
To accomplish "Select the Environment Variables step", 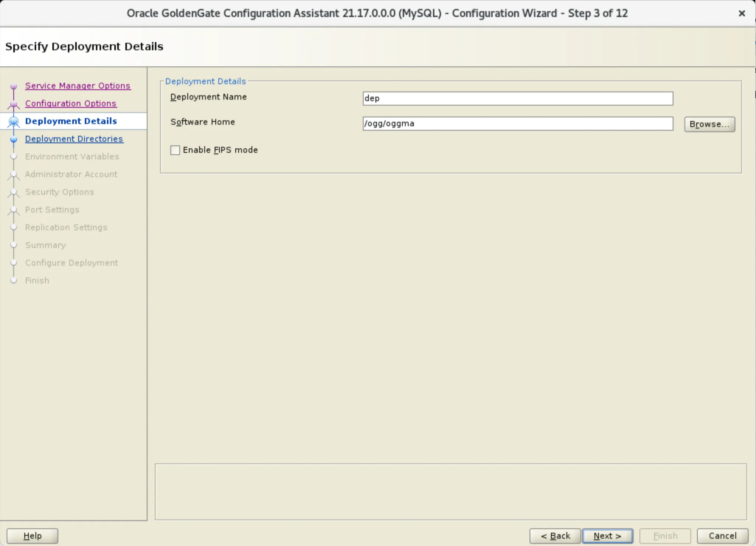I will click(72, 156).
